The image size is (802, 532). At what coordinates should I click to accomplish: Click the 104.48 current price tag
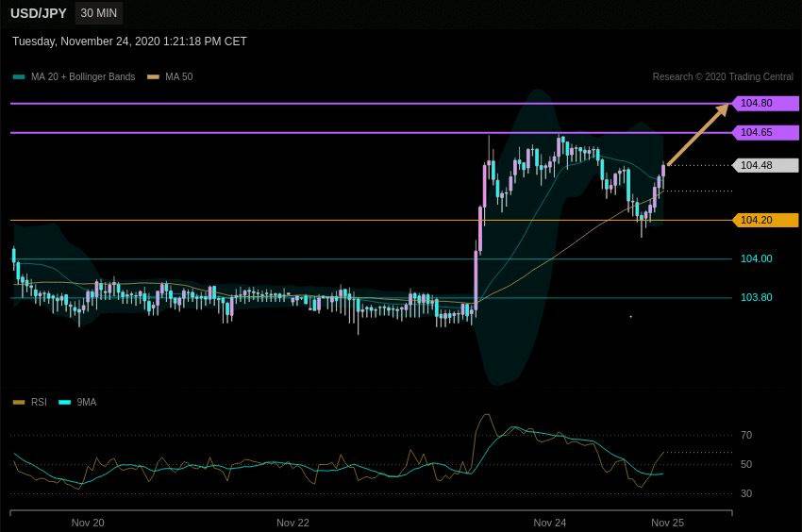coord(765,165)
